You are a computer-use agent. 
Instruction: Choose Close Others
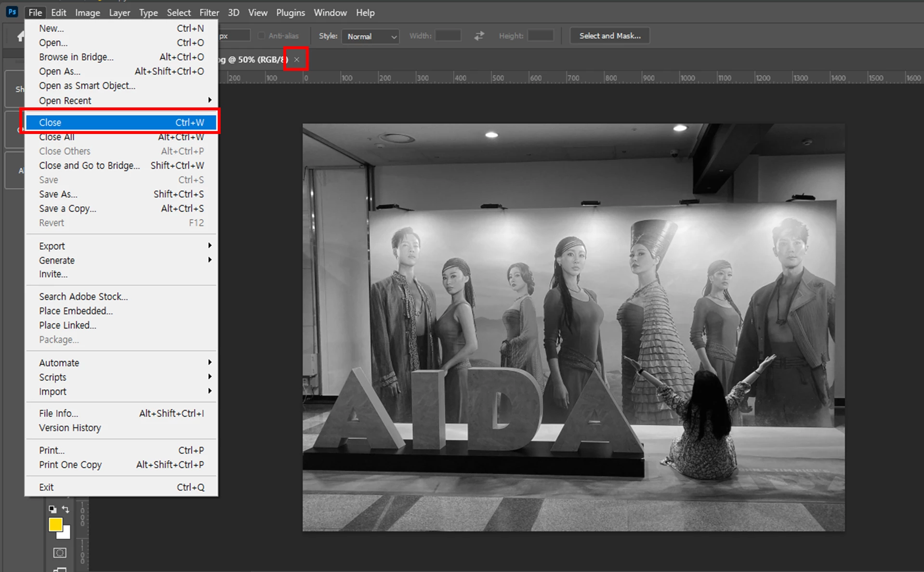pyautogui.click(x=121, y=151)
